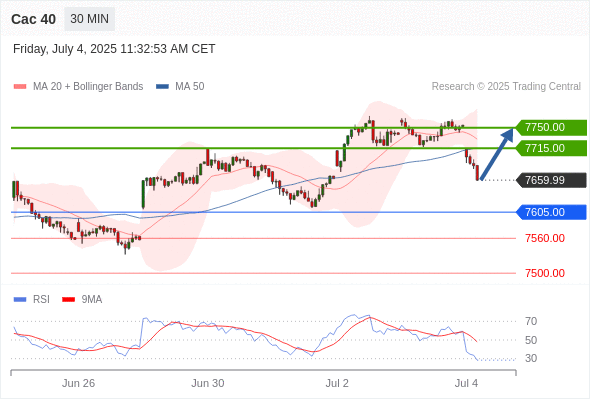Select the 7605.00 blue pivot price tag

click(551, 212)
